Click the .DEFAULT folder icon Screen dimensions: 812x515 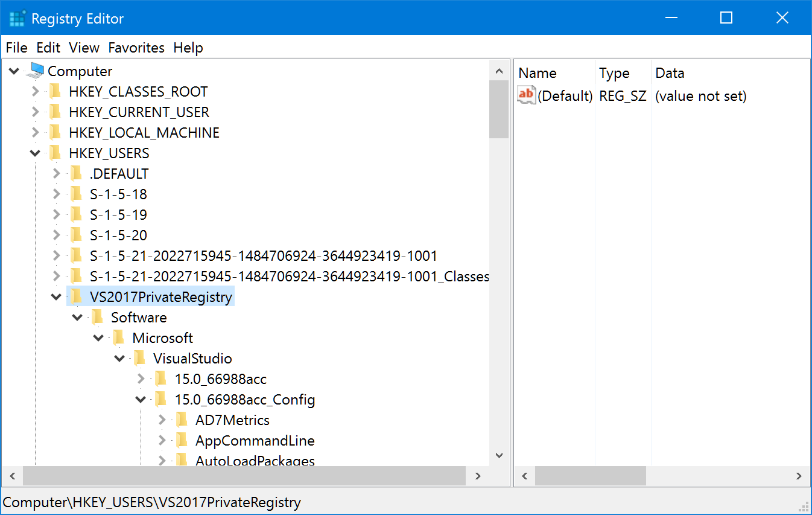click(77, 174)
